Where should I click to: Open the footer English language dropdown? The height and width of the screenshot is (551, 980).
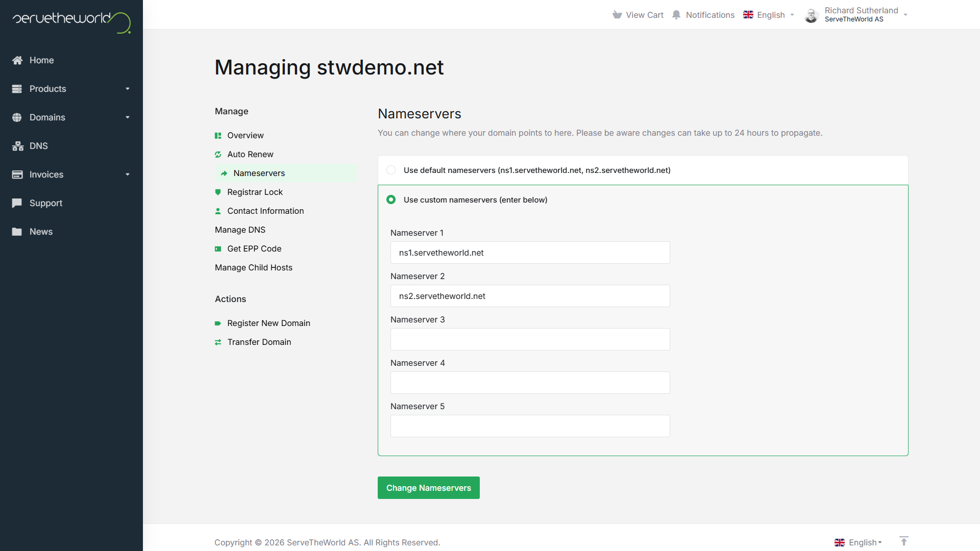point(859,542)
